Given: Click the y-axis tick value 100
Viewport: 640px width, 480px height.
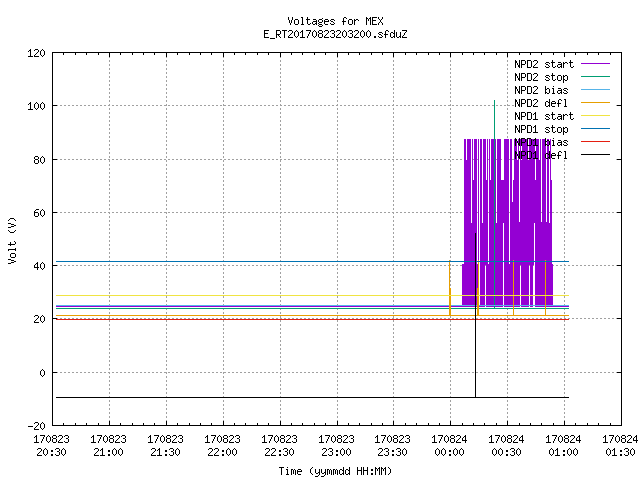Looking at the screenshot, I should 36,107.
